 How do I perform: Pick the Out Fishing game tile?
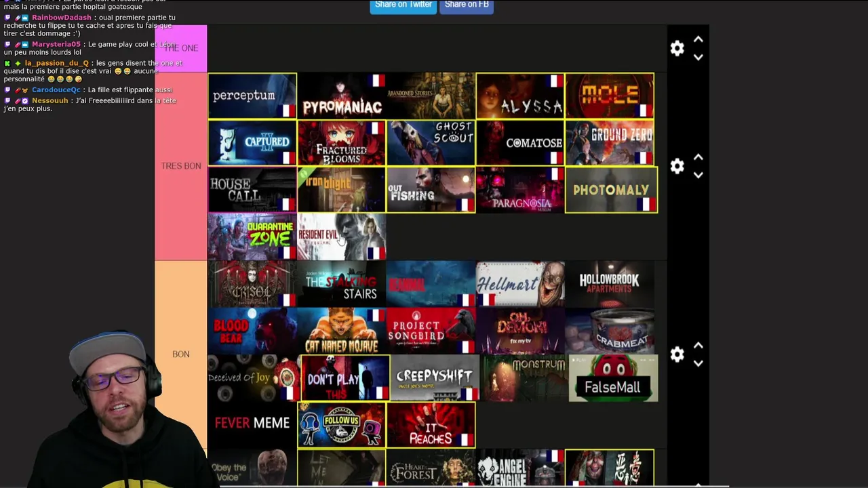[431, 190]
